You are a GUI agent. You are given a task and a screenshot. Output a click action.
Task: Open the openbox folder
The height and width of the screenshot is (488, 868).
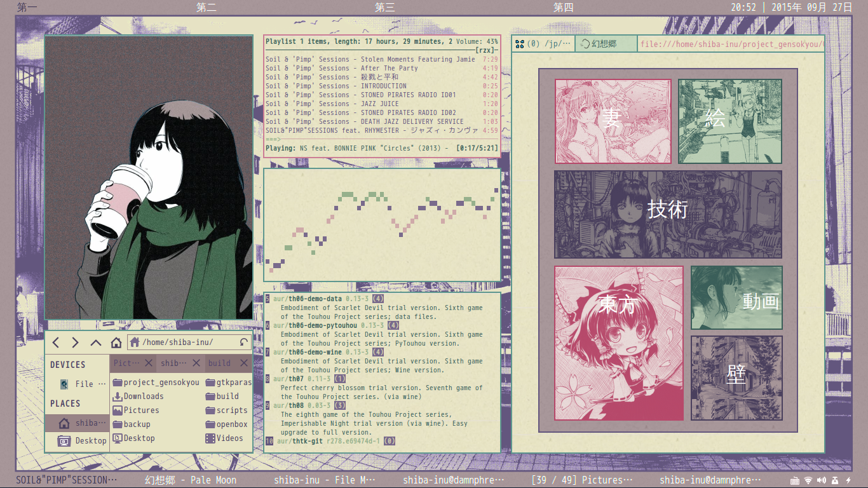click(x=226, y=424)
